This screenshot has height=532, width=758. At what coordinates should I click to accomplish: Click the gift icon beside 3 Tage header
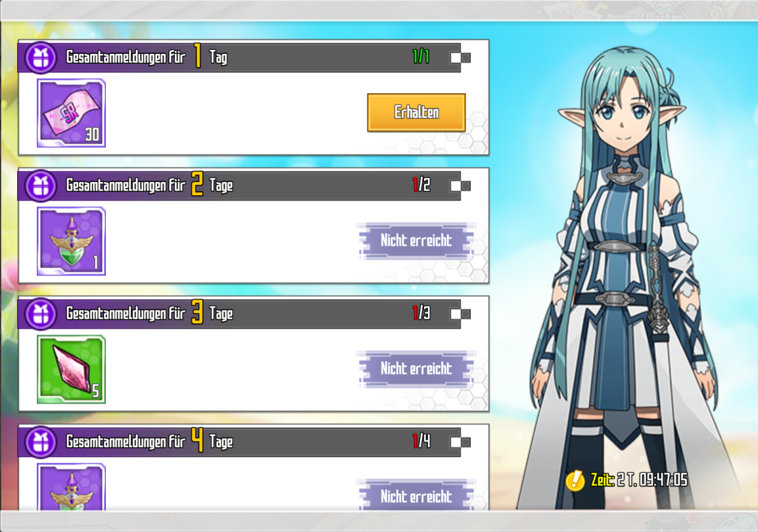(41, 314)
